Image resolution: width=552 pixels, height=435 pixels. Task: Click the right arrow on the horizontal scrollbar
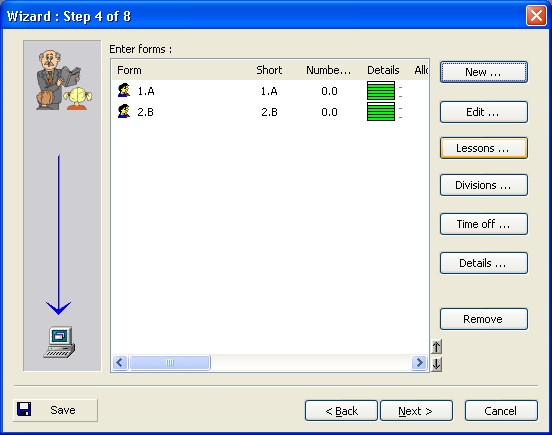(x=419, y=362)
